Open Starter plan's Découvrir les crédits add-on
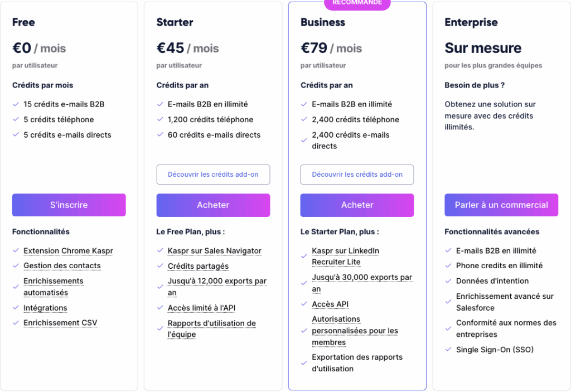The height and width of the screenshot is (392, 571). tap(213, 174)
